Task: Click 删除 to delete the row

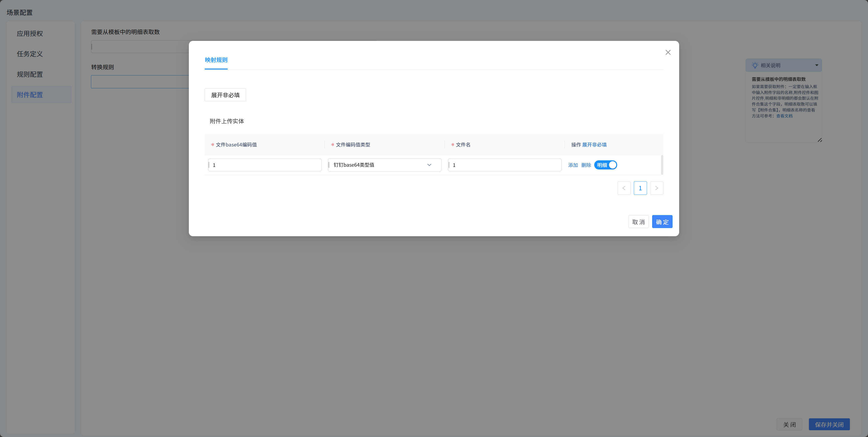Action: 586,165
